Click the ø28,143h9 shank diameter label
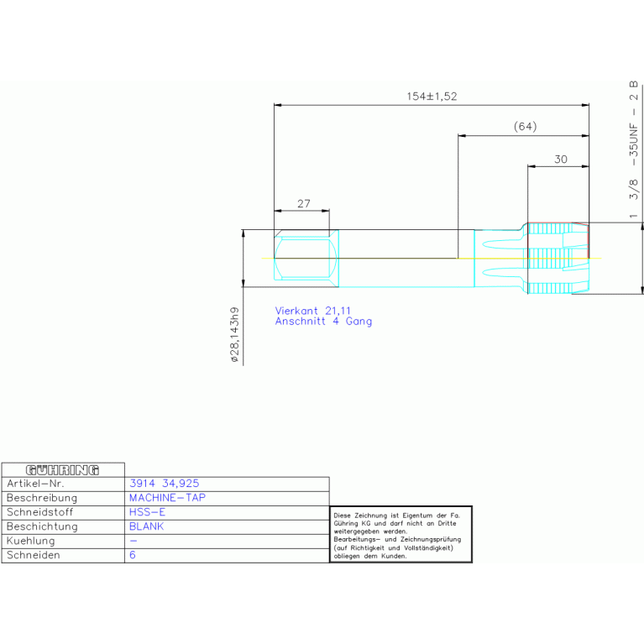The height and width of the screenshot is (644, 644). [x=234, y=335]
